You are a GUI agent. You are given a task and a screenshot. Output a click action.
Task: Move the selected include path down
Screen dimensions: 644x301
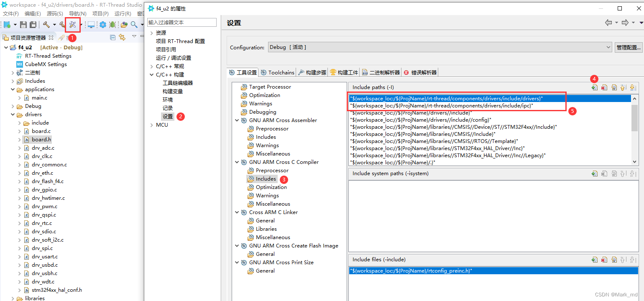(x=632, y=87)
